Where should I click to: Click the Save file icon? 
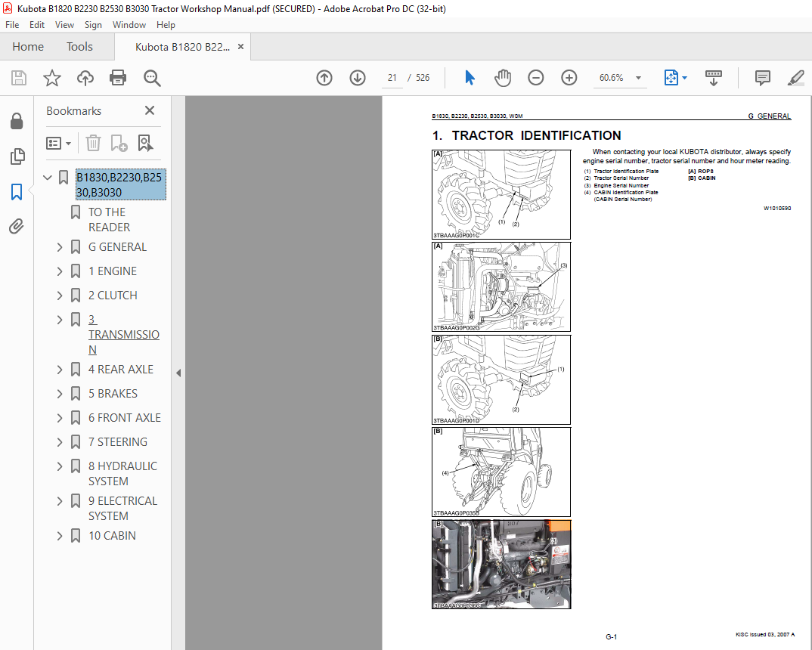point(19,78)
